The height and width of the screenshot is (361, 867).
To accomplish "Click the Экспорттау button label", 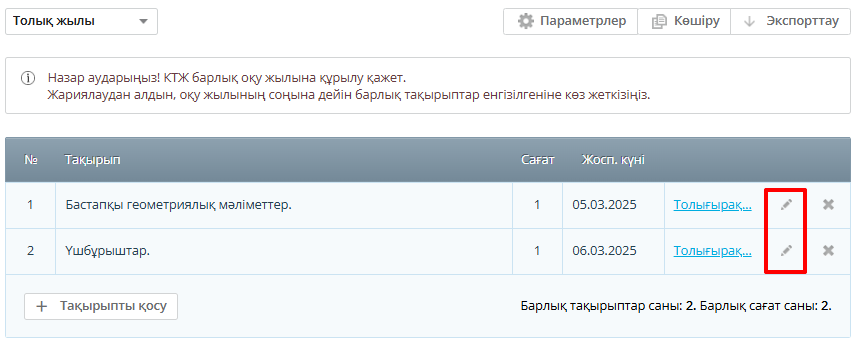I will [802, 21].
